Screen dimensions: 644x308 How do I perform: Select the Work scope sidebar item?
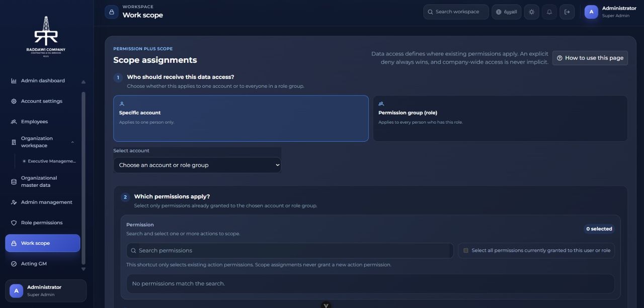(x=43, y=243)
